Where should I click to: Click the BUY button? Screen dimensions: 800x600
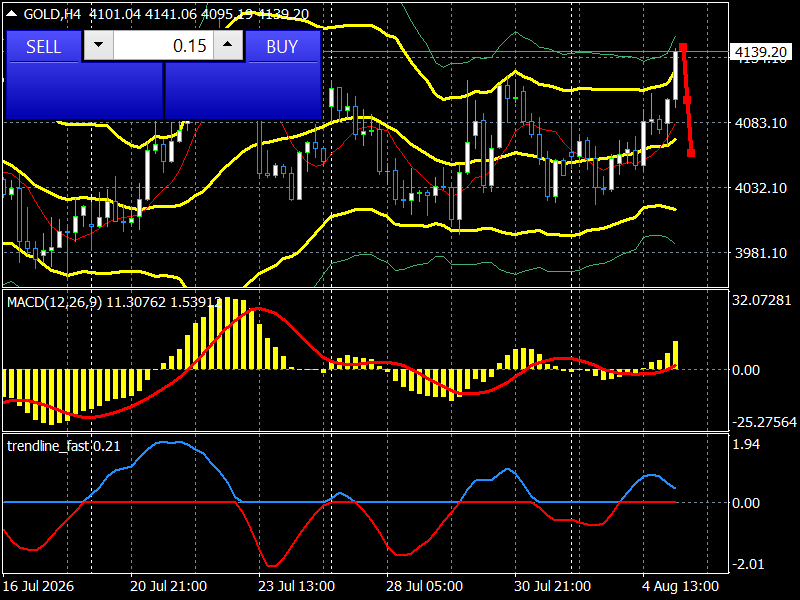(282, 46)
